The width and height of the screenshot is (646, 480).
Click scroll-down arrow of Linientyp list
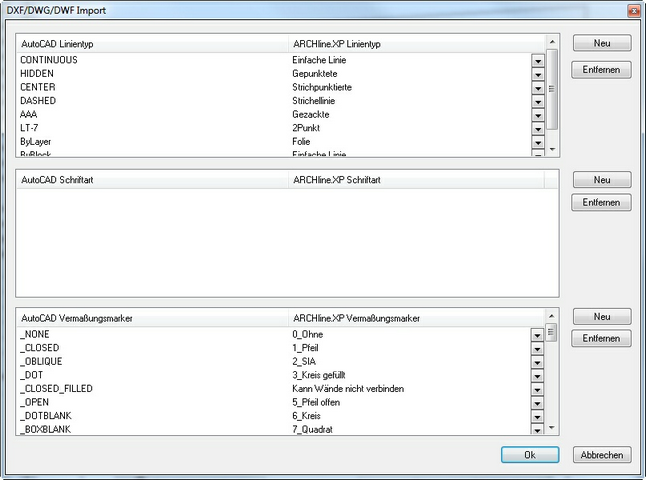click(x=552, y=149)
